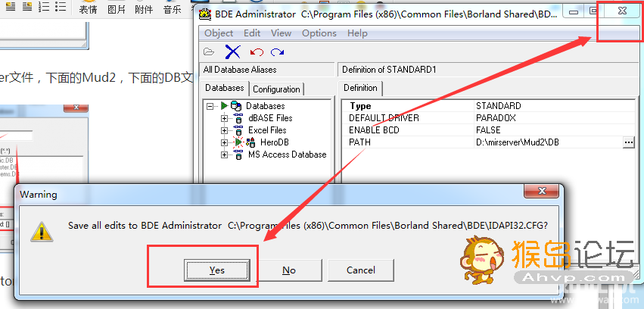Open the View menu

pyautogui.click(x=282, y=33)
